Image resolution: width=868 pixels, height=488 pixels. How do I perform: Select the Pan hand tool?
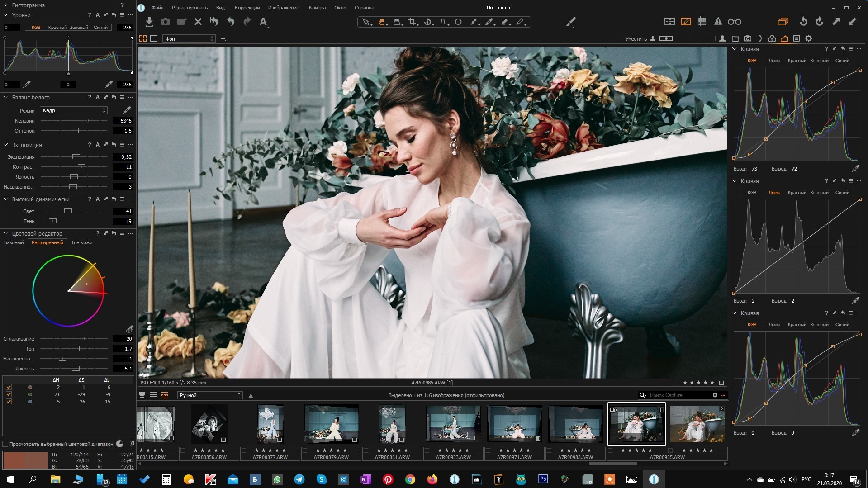[382, 22]
